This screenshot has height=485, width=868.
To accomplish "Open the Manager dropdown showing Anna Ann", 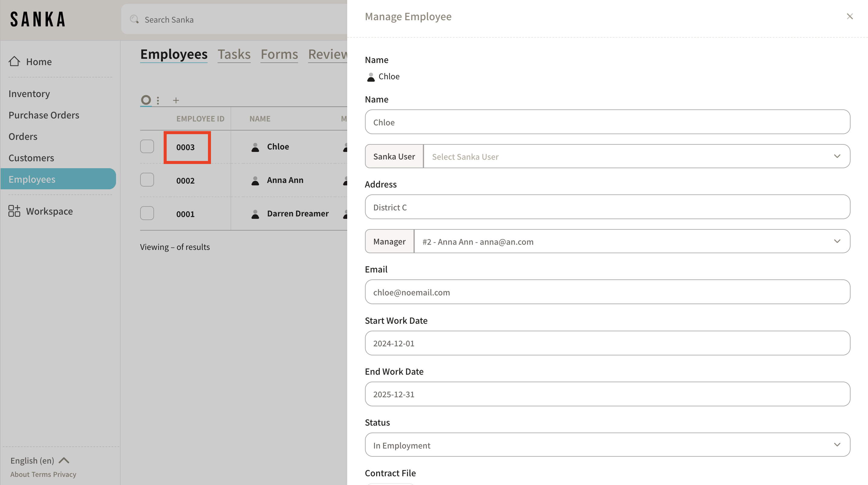I will (632, 241).
